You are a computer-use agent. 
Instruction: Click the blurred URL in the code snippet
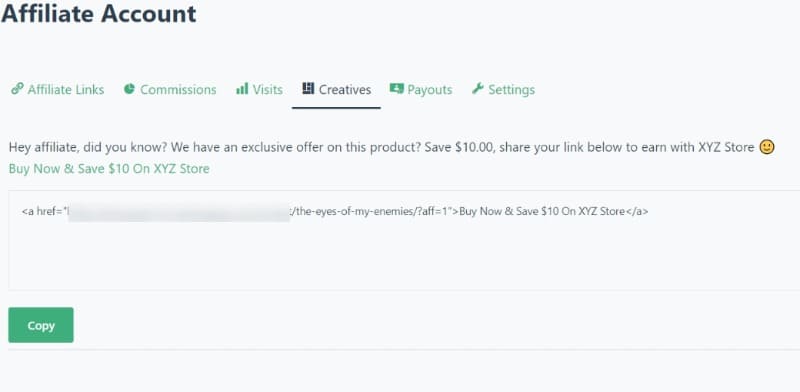179,211
